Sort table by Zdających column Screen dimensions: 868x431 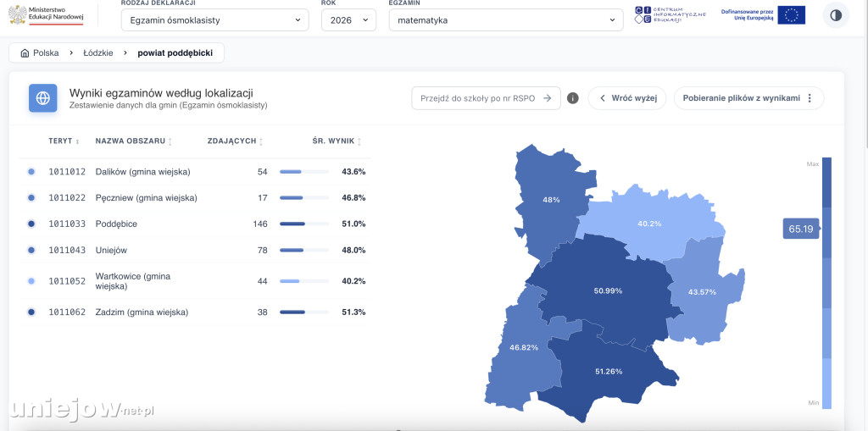(x=236, y=141)
